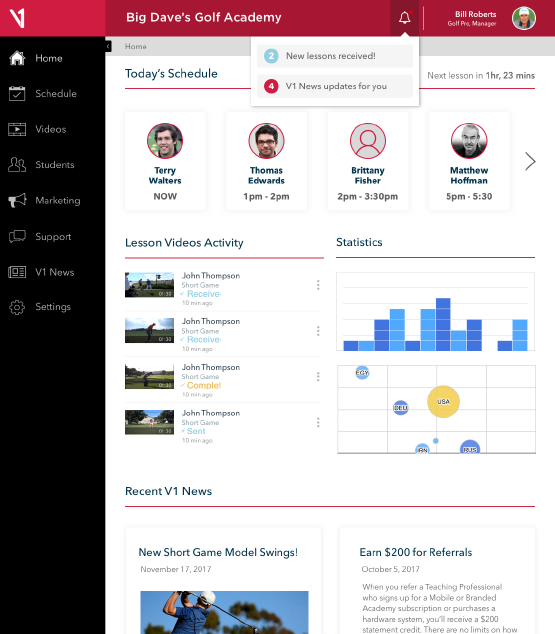Open options menu for first John Thompson video
This screenshot has height=634, width=555.
[318, 285]
